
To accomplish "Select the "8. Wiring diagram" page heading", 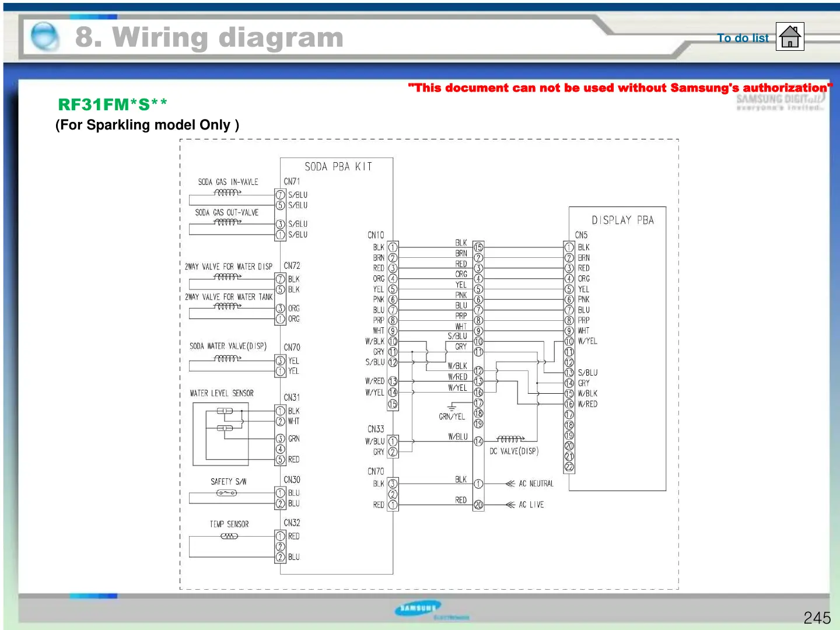I will pyautogui.click(x=209, y=37).
